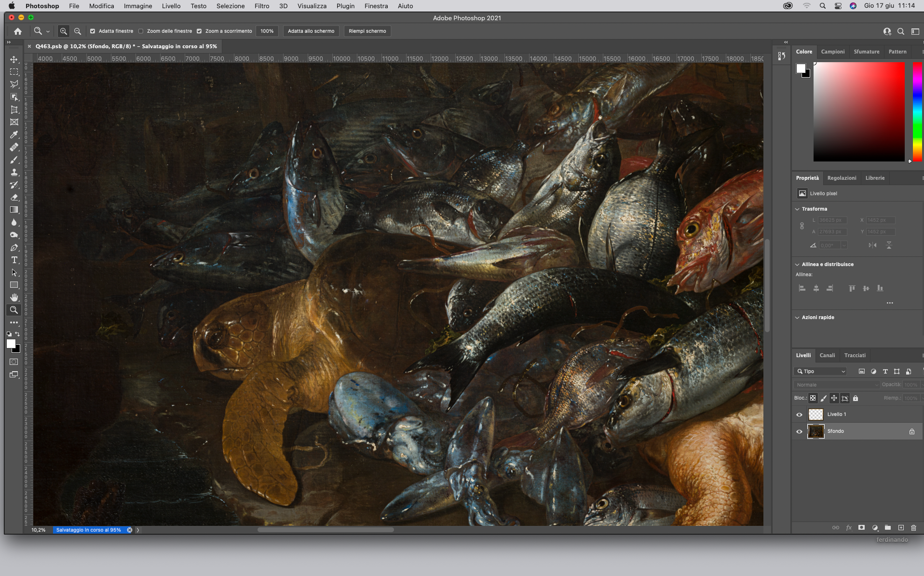Click the Zoom Out mode button
The height and width of the screenshot is (576, 924).
click(x=77, y=31)
